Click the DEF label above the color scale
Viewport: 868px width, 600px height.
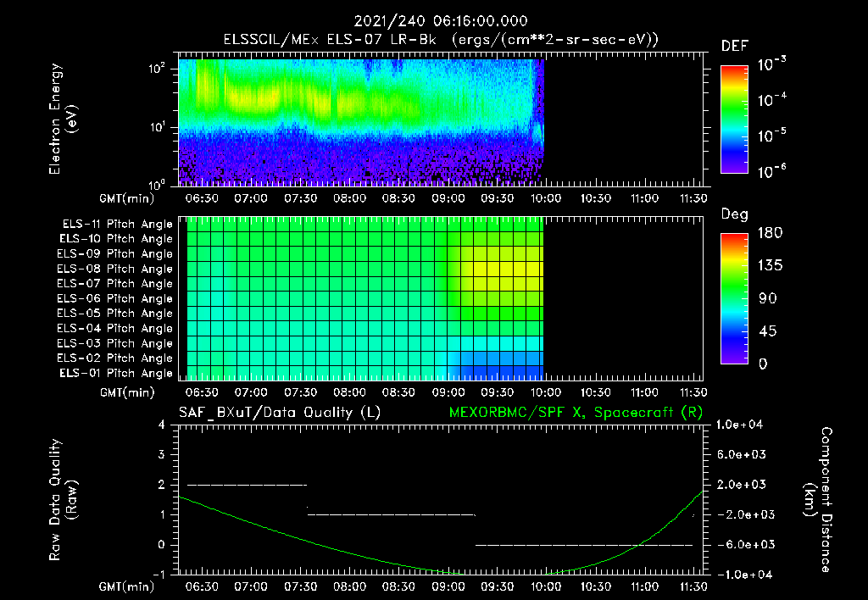point(735,47)
